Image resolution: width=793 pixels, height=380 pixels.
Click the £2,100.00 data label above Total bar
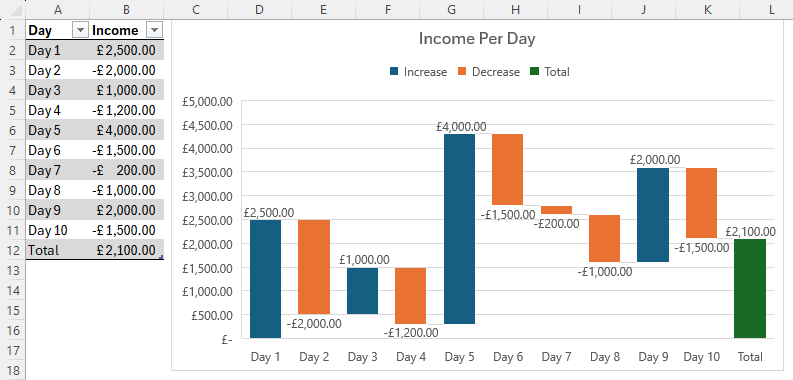point(751,231)
